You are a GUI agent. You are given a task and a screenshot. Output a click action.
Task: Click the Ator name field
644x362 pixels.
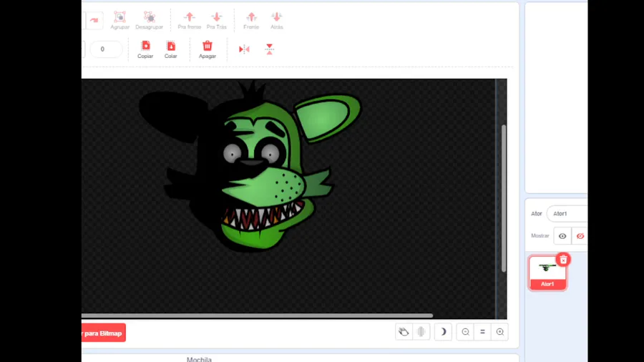(567, 213)
